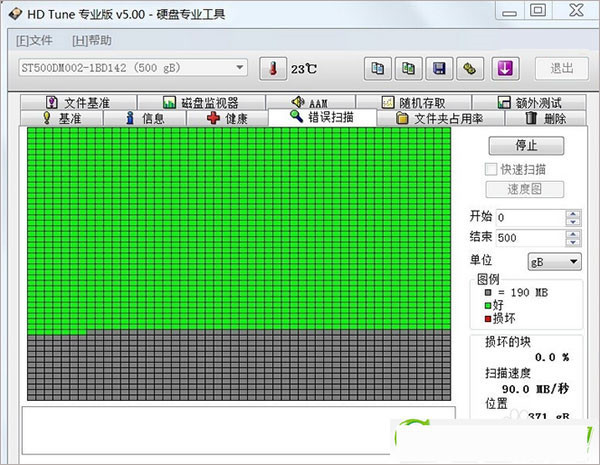Open the [H]帮助 Help menu

92,40
